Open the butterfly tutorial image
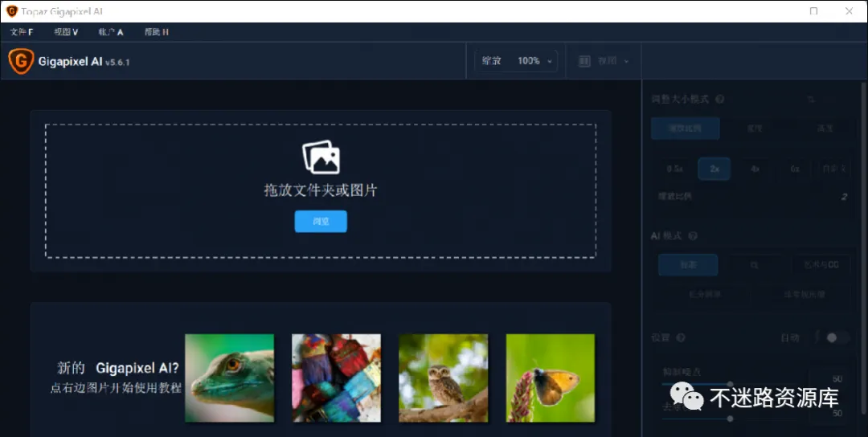 [x=551, y=378]
